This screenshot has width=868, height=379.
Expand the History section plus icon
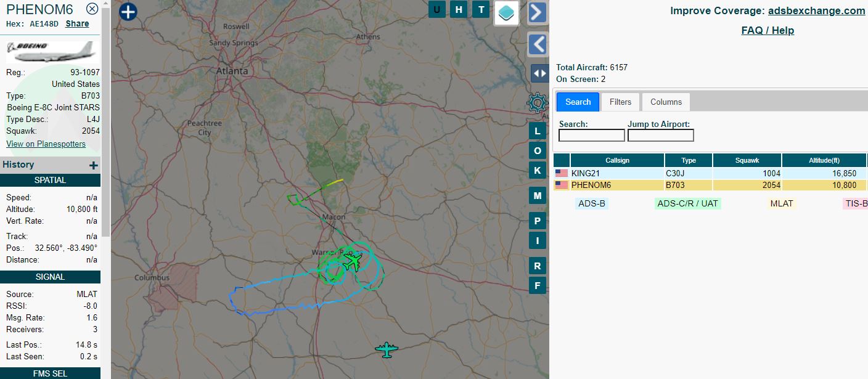click(94, 165)
